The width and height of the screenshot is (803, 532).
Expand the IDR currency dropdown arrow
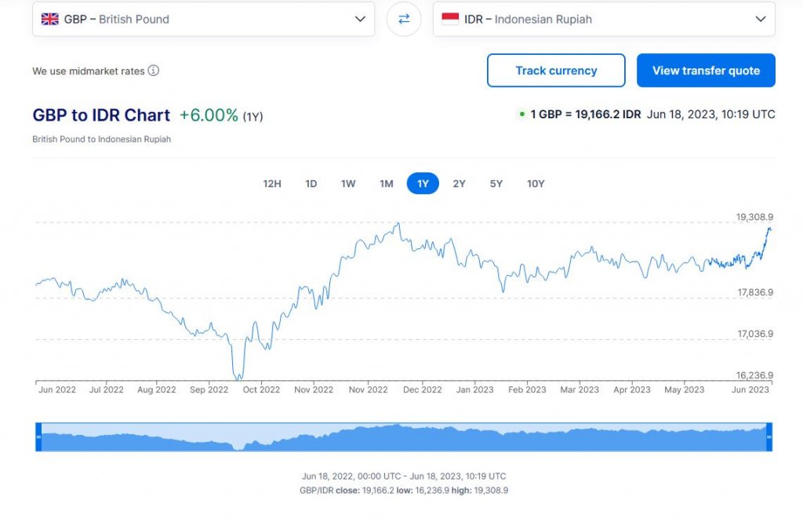coord(760,19)
